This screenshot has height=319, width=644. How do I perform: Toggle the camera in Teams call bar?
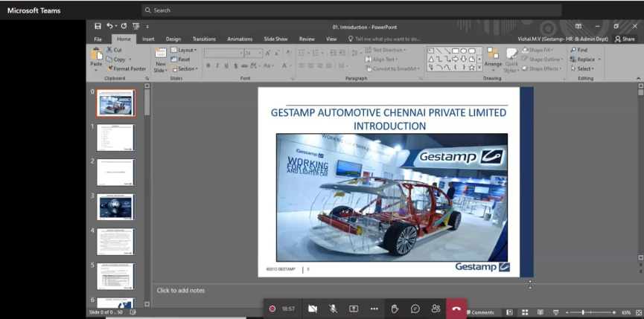click(313, 309)
